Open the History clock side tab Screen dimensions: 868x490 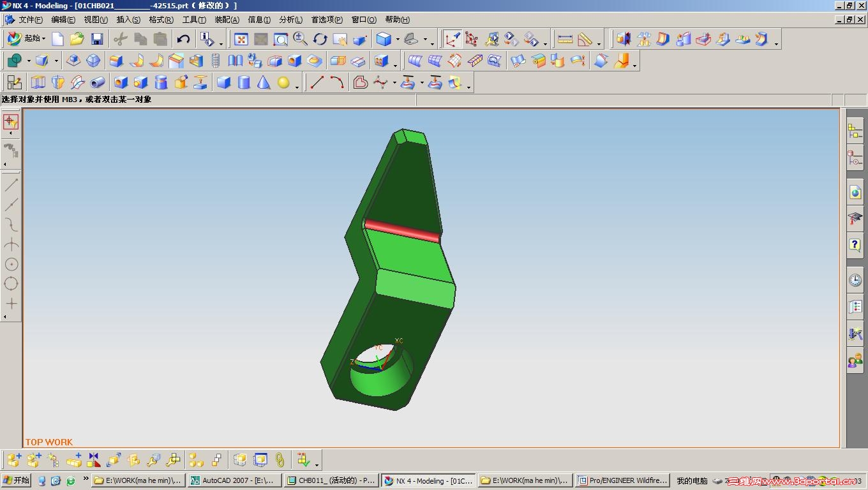855,279
